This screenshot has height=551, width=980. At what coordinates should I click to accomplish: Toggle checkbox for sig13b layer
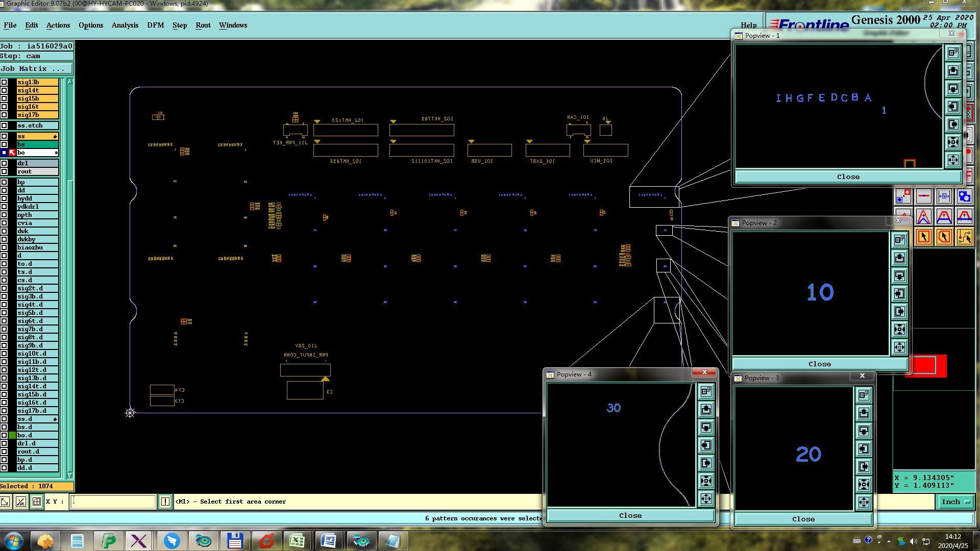(x=4, y=82)
